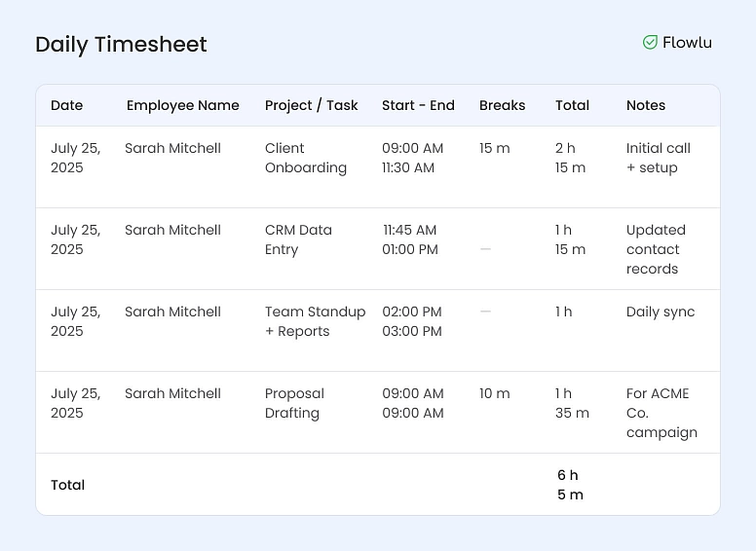Click the Date column header
This screenshot has width=756, height=551.
pyautogui.click(x=66, y=105)
